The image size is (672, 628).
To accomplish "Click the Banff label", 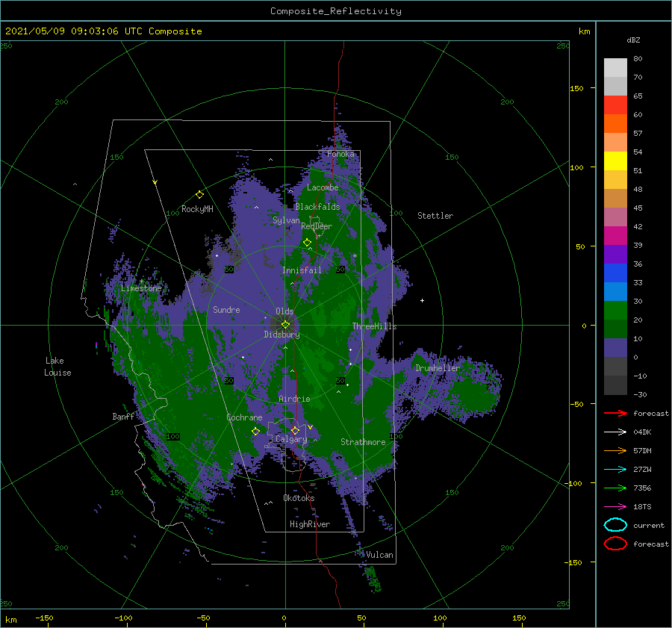I will 123,417.
